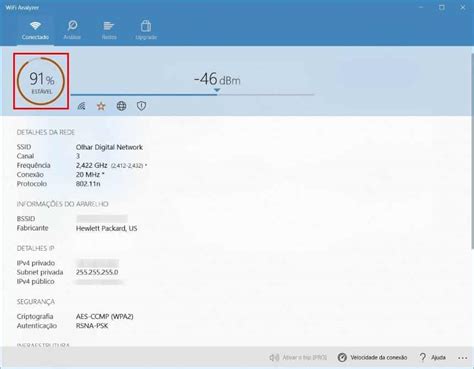Screen dimensions: 474x369
Task: Click the signal strength icon below dBm bar
Action: pos(81,106)
